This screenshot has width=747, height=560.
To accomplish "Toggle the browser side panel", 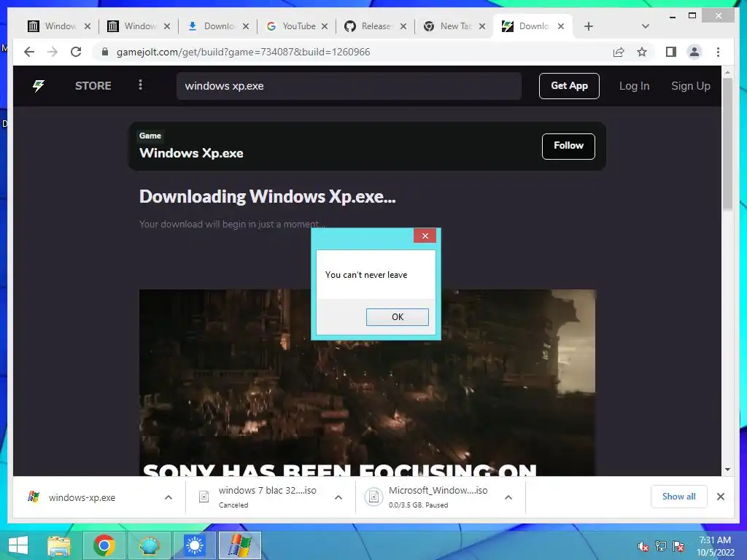I will pos(671,52).
